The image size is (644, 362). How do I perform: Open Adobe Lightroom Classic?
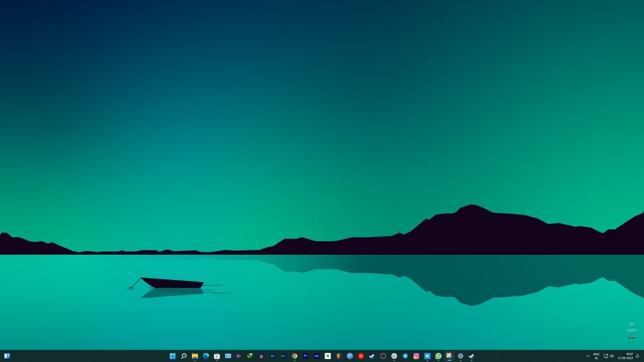pyautogui.click(x=283, y=356)
